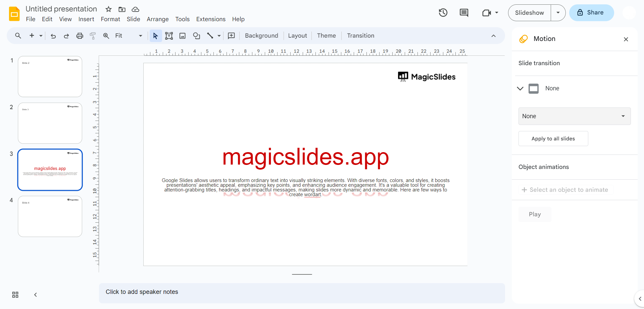Open grid view of slides
This screenshot has width=644, height=309.
pyautogui.click(x=15, y=295)
